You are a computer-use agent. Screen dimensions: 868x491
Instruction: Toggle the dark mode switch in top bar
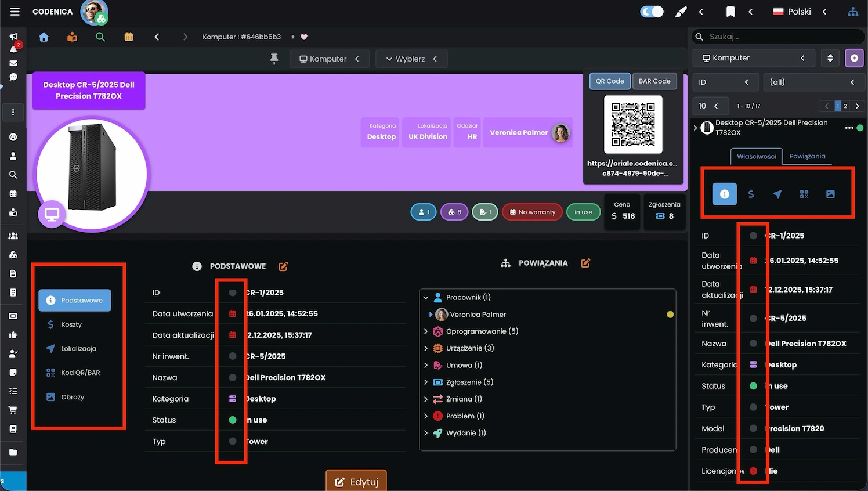(x=651, y=11)
